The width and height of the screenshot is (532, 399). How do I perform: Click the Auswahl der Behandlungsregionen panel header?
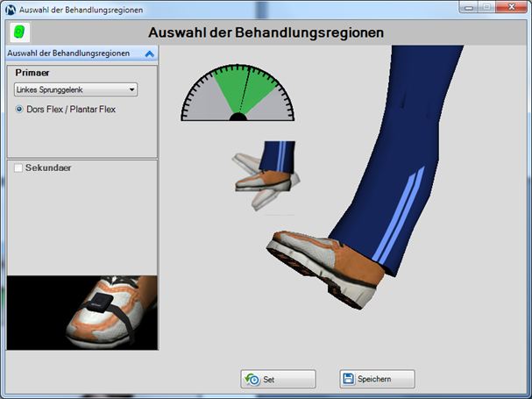coord(70,53)
